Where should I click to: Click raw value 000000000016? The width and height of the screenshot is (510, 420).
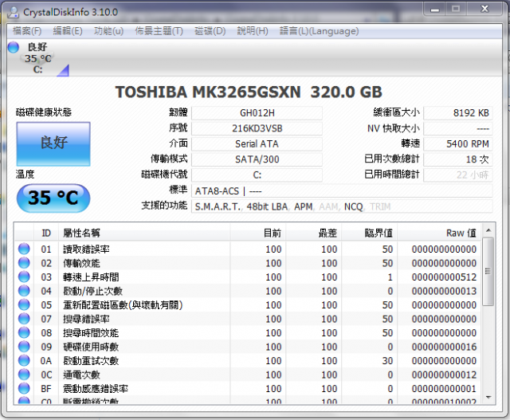tap(444, 347)
